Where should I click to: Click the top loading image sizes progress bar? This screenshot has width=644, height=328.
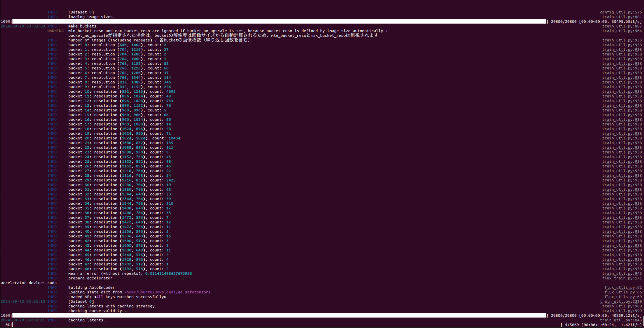[x=279, y=22]
